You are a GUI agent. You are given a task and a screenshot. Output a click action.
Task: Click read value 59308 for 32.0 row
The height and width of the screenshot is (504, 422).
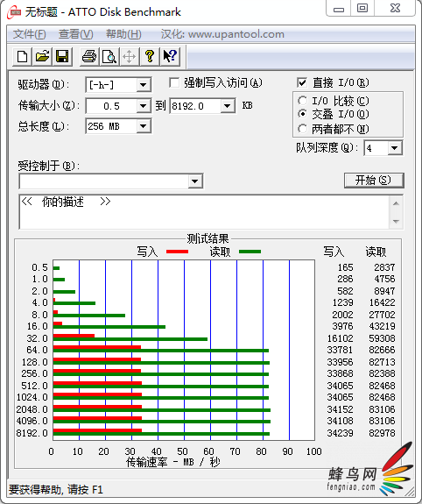382,338
